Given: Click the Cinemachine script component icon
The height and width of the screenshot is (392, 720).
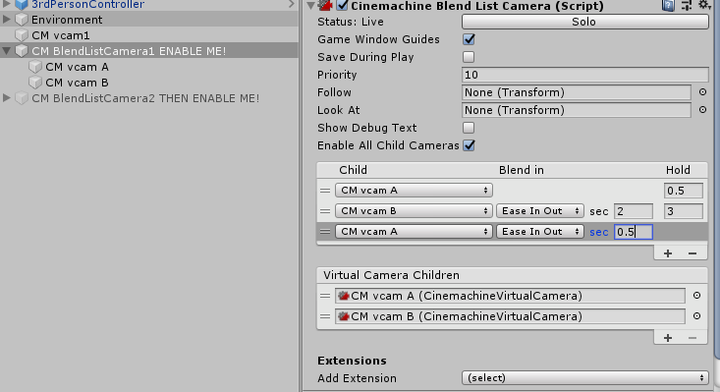Looking at the screenshot, I should [x=326, y=6].
